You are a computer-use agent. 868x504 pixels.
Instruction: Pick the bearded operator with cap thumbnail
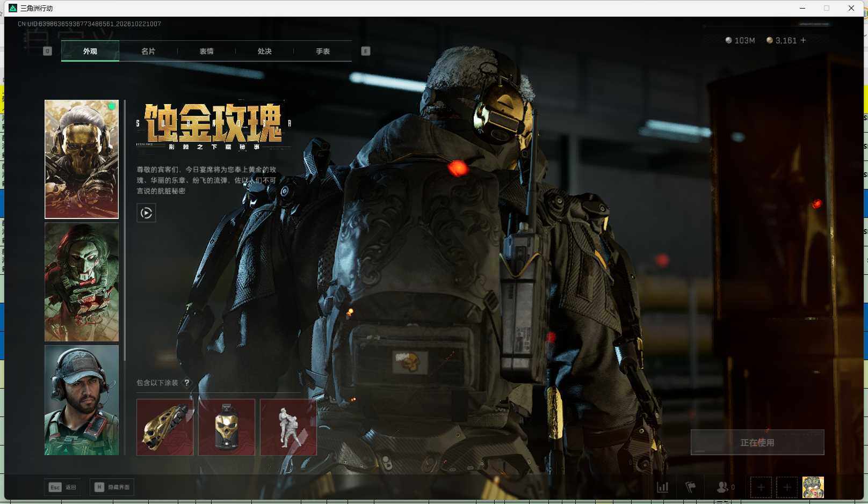pos(82,400)
